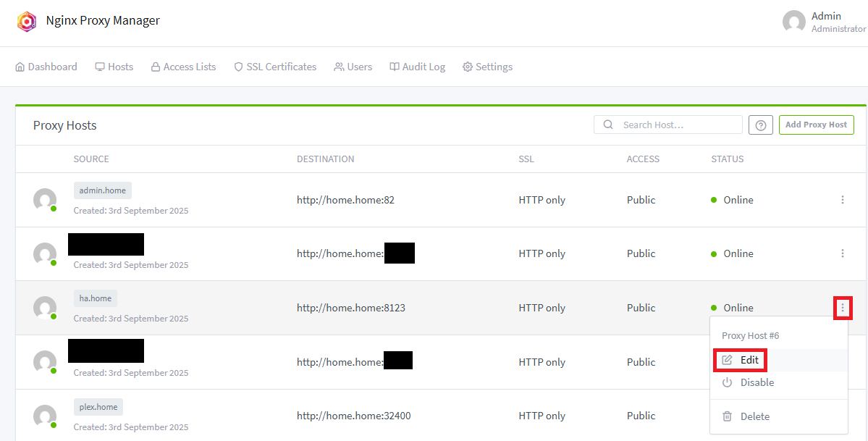This screenshot has height=441, width=868.
Task: Click the Admin profile avatar
Action: coord(793,22)
